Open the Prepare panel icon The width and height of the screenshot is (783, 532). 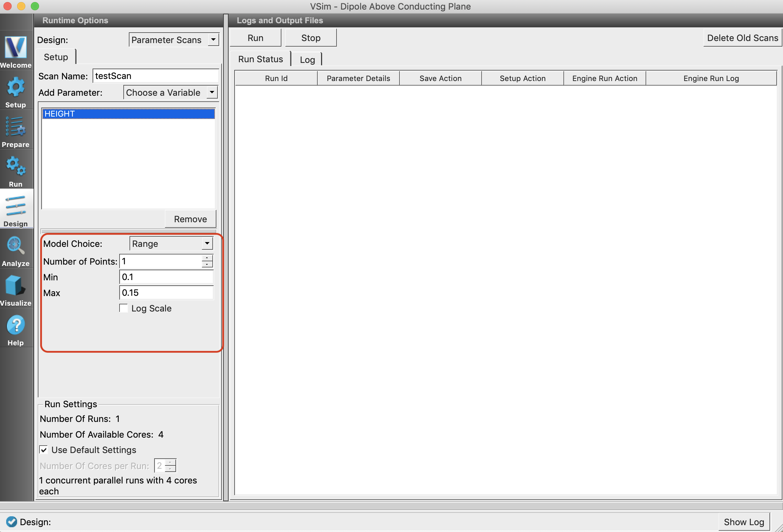point(16,127)
